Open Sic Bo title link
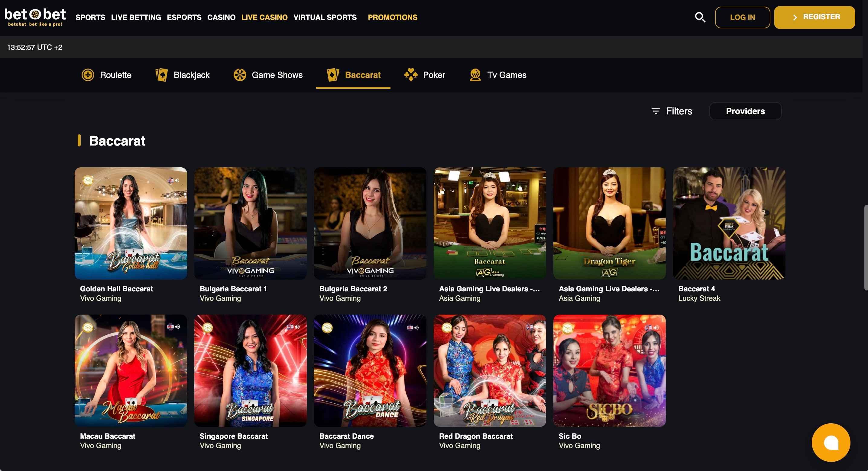868x471 pixels. 570,436
